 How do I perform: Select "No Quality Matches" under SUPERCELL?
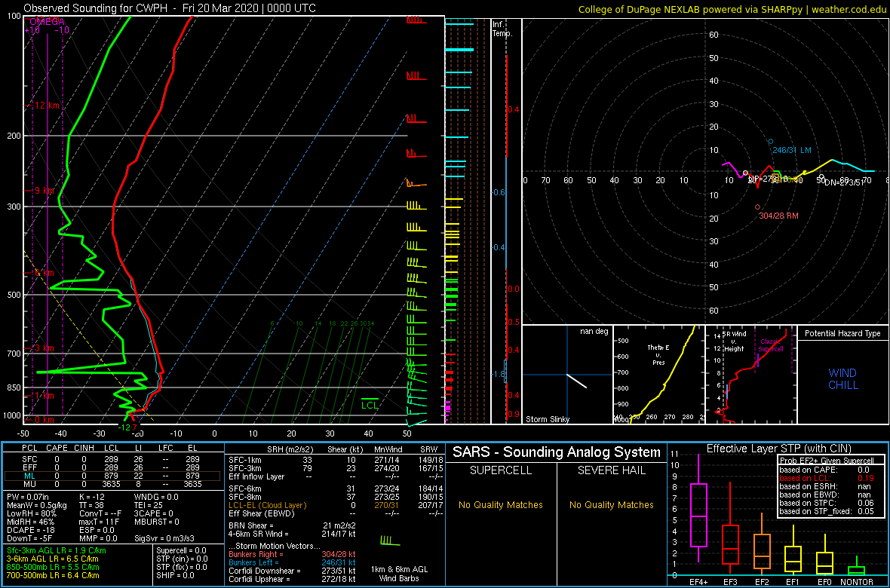click(x=501, y=504)
